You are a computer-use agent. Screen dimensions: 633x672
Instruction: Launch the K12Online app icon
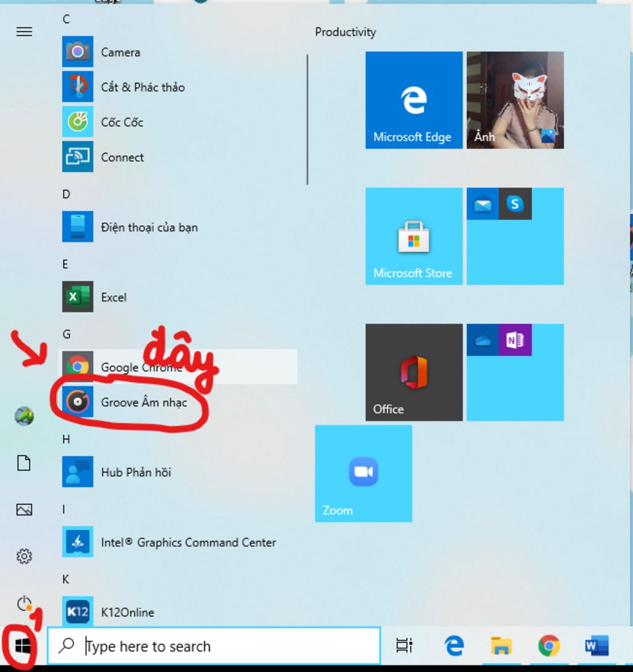(x=77, y=611)
